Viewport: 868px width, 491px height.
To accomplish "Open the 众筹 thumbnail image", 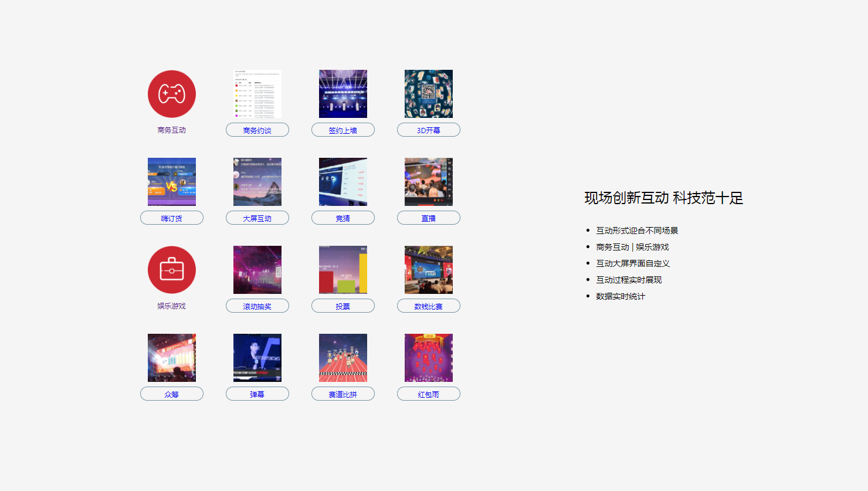I will [172, 358].
